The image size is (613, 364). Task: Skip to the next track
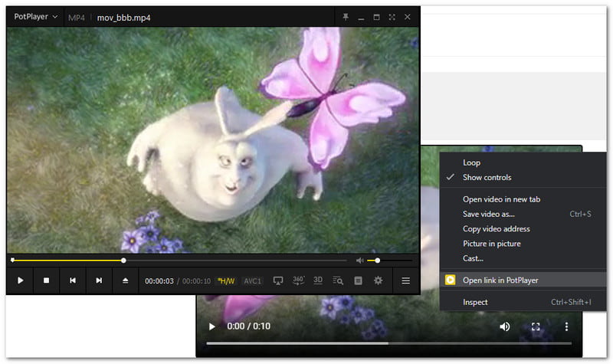99,280
